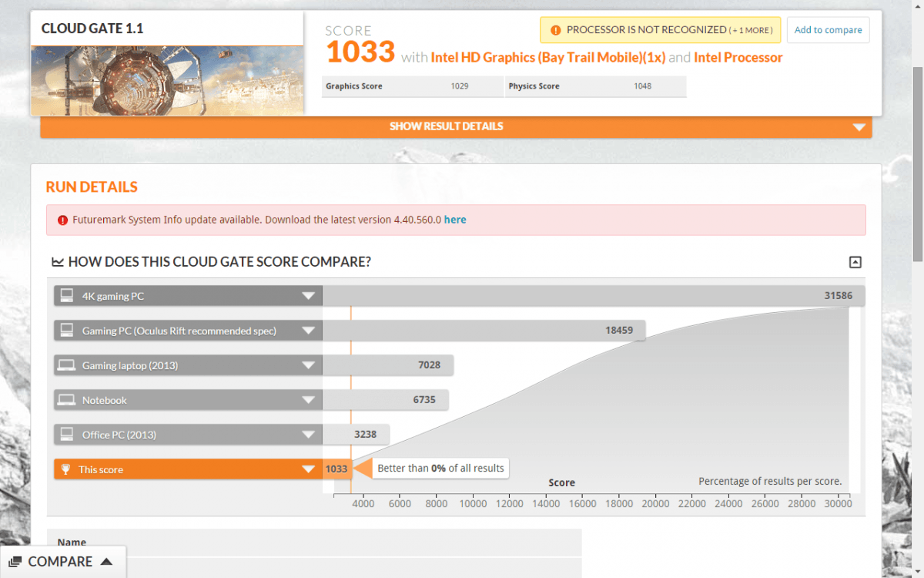Image resolution: width=924 pixels, height=578 pixels.
Task: Click the 7028 score value
Action: 430,365
